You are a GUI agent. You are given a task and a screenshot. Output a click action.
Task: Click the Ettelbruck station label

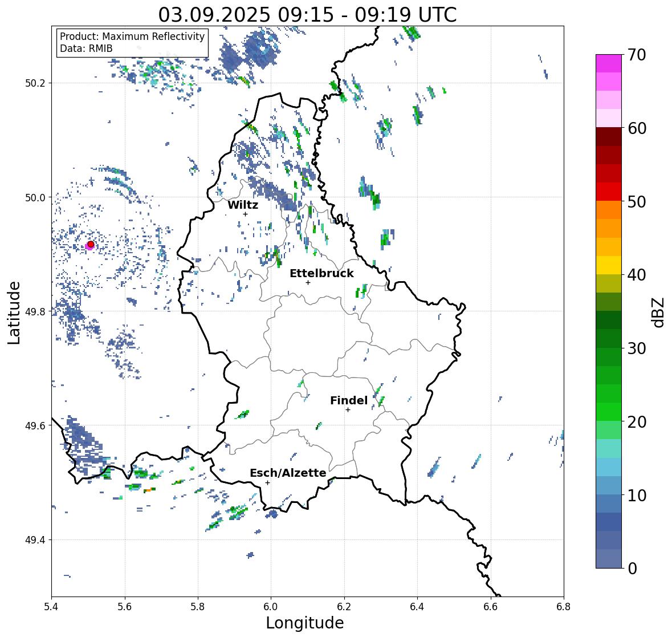(x=321, y=274)
